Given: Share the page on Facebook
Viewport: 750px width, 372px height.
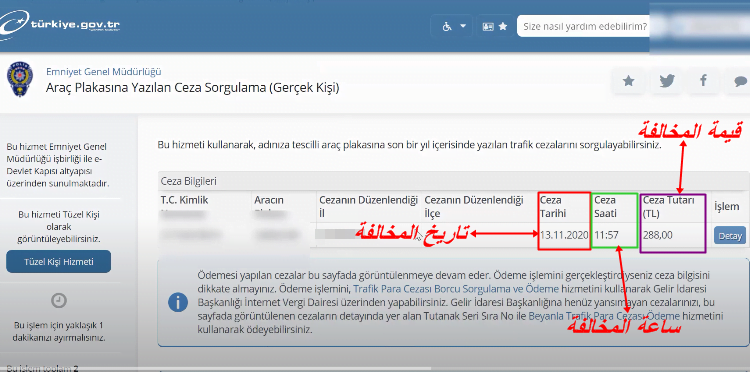Looking at the screenshot, I should 703,81.
